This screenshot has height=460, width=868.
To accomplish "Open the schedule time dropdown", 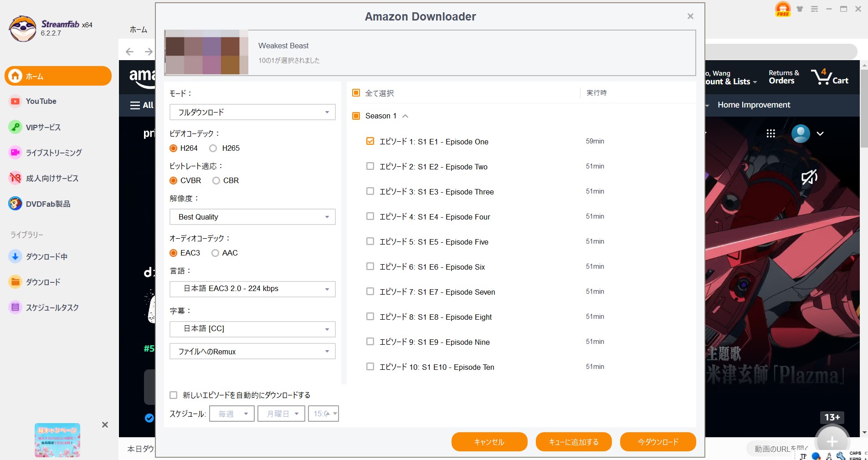I will point(324,414).
